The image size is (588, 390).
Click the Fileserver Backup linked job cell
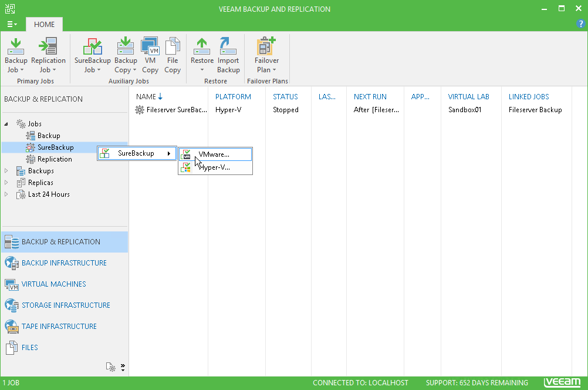[535, 110]
